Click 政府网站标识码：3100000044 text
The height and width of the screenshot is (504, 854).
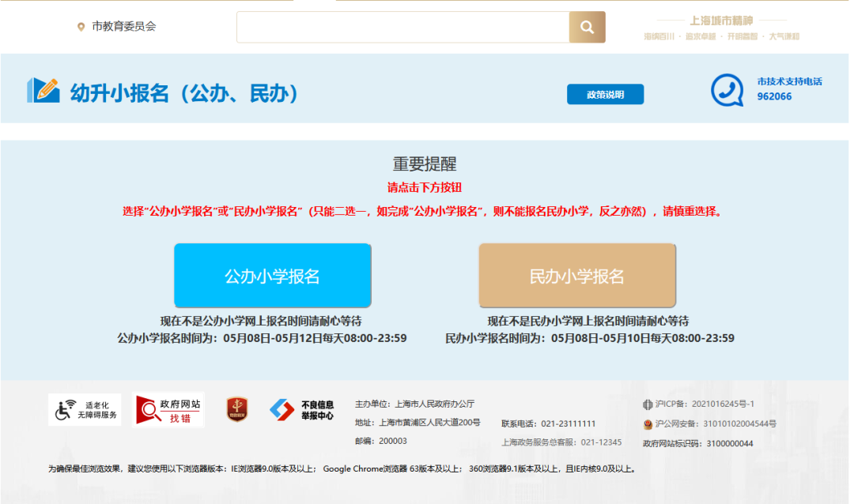click(698, 444)
